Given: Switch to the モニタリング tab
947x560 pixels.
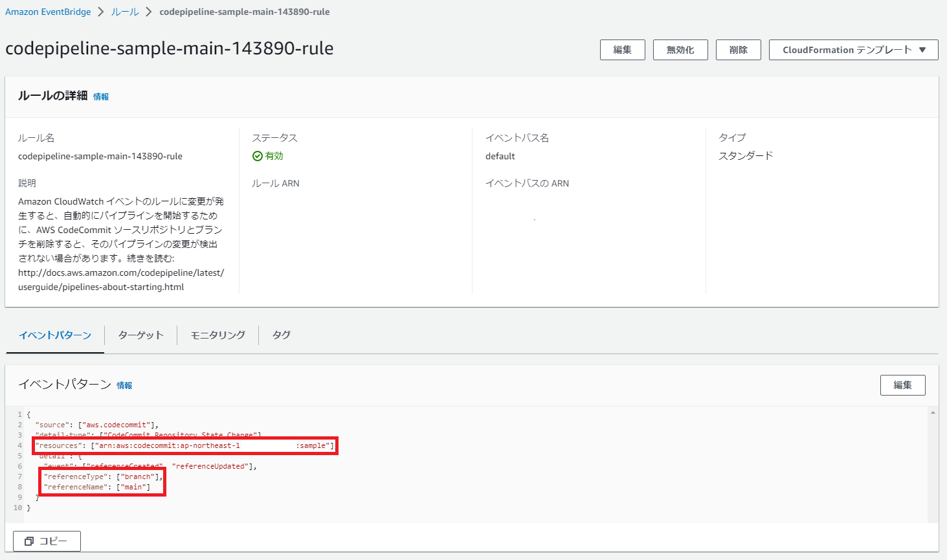Looking at the screenshot, I should tap(217, 335).
